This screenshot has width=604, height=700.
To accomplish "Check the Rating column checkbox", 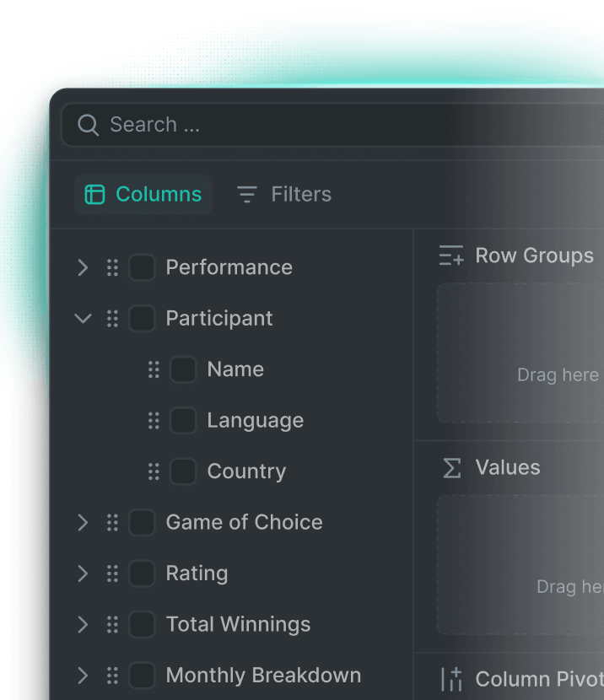I will tap(142, 574).
